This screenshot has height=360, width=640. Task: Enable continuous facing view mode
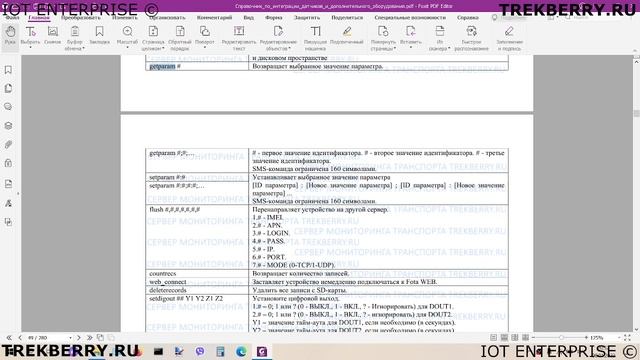tap(525, 338)
